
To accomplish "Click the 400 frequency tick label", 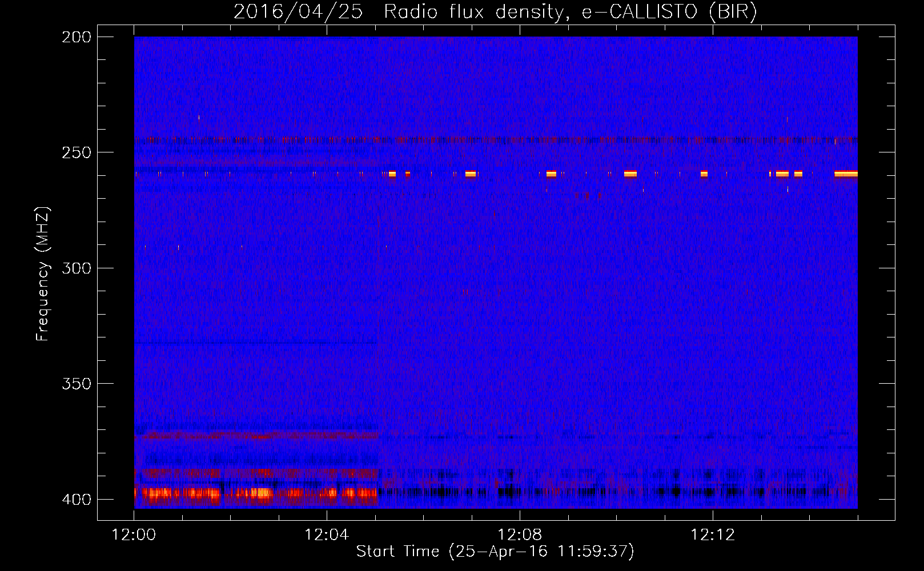I will 77,500.
